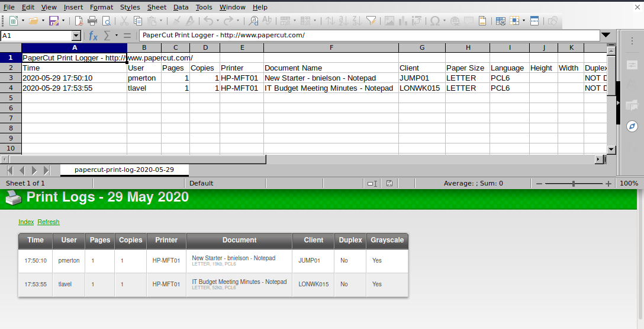Insert a hyperlink with the globe icon
This screenshot has height=329, width=644.
tap(455, 21)
